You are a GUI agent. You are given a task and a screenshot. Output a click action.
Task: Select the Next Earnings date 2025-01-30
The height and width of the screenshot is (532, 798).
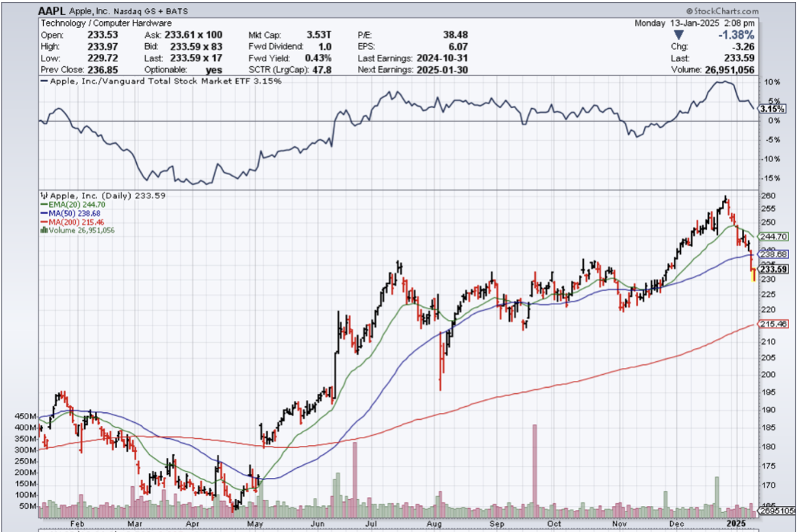[442, 70]
